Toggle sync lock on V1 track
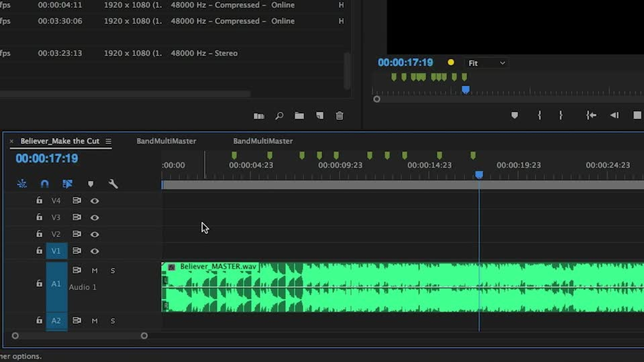 pyautogui.click(x=77, y=251)
